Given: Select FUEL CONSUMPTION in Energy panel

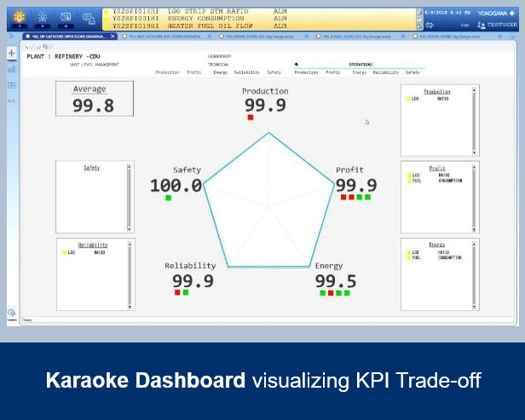Looking at the screenshot, I should 435,257.
